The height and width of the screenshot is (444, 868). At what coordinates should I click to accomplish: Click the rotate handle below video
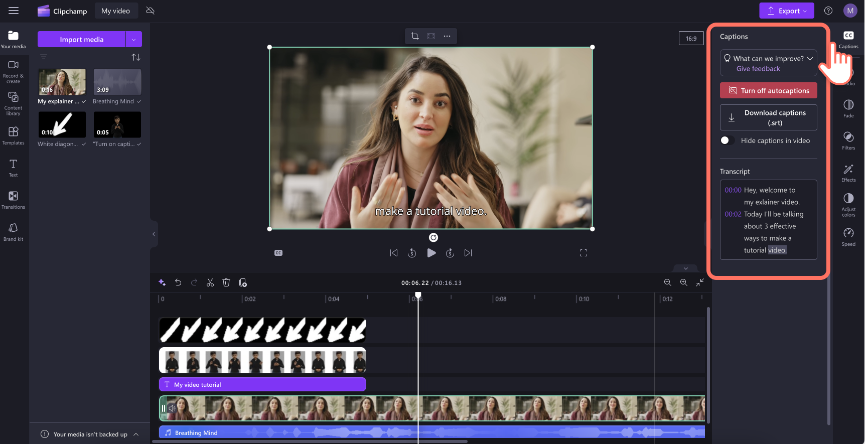coord(433,237)
